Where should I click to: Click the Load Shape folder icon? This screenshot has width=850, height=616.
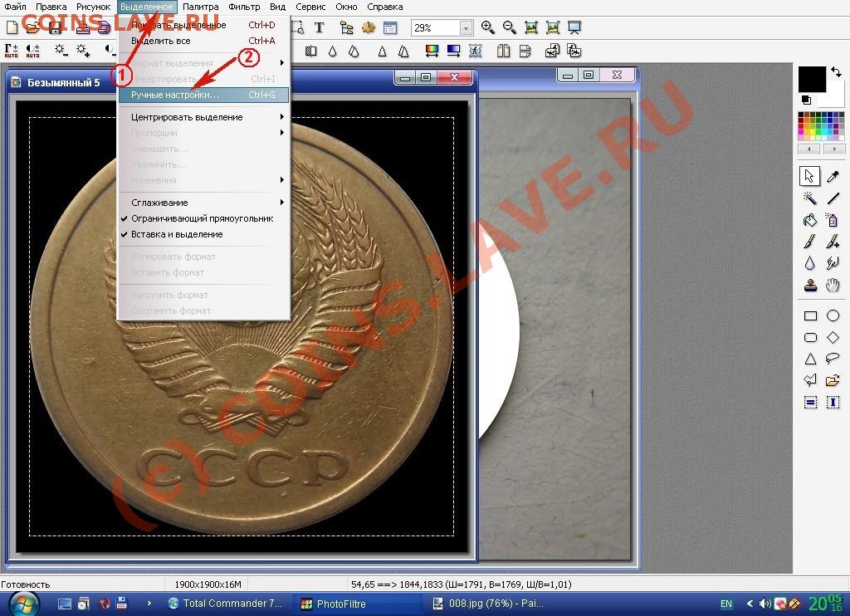(x=833, y=380)
